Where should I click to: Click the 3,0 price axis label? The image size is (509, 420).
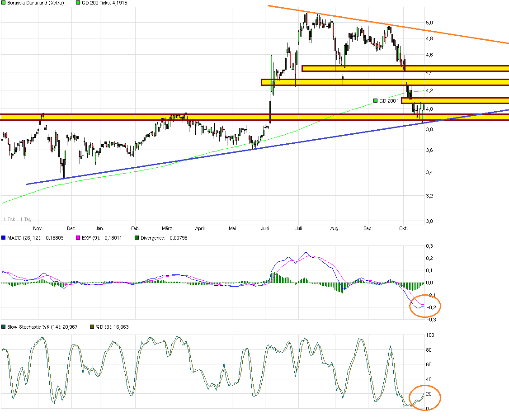429,222
